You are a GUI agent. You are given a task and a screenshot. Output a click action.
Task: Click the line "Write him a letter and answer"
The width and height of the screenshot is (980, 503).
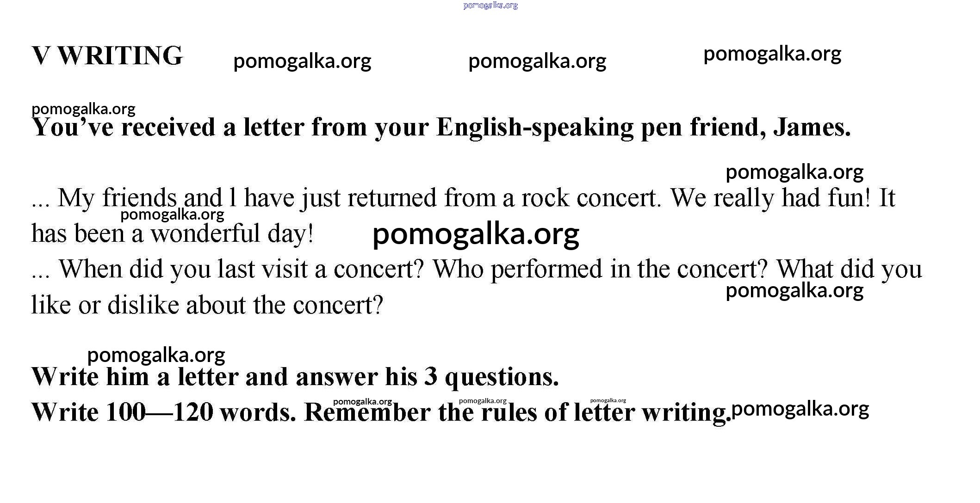[x=295, y=377]
